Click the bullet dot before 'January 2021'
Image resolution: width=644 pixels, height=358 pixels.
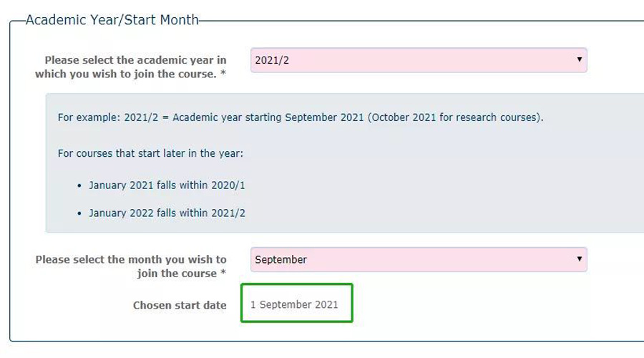coord(79,185)
